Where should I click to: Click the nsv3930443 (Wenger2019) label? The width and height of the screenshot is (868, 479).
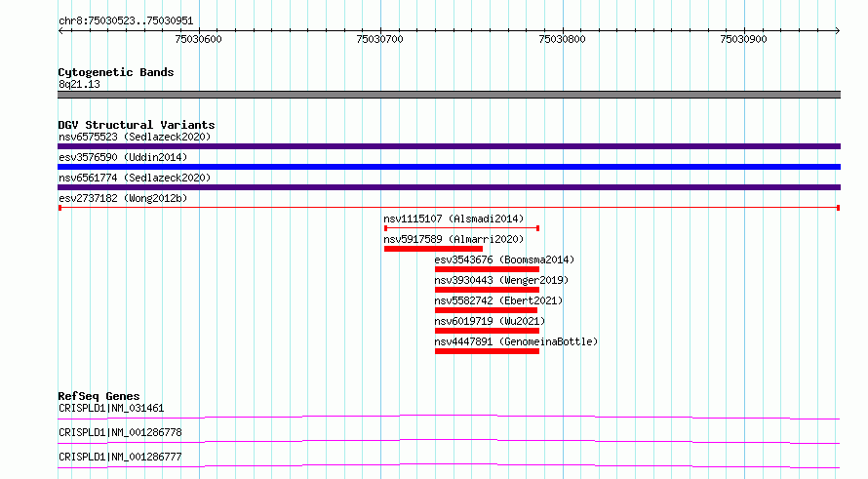(501, 280)
